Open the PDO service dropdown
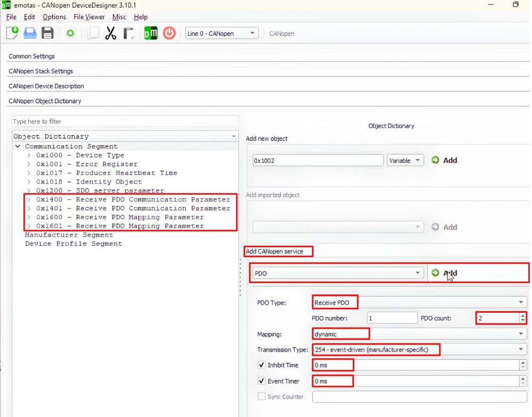Viewport: 532px width, 417px height. click(338, 273)
